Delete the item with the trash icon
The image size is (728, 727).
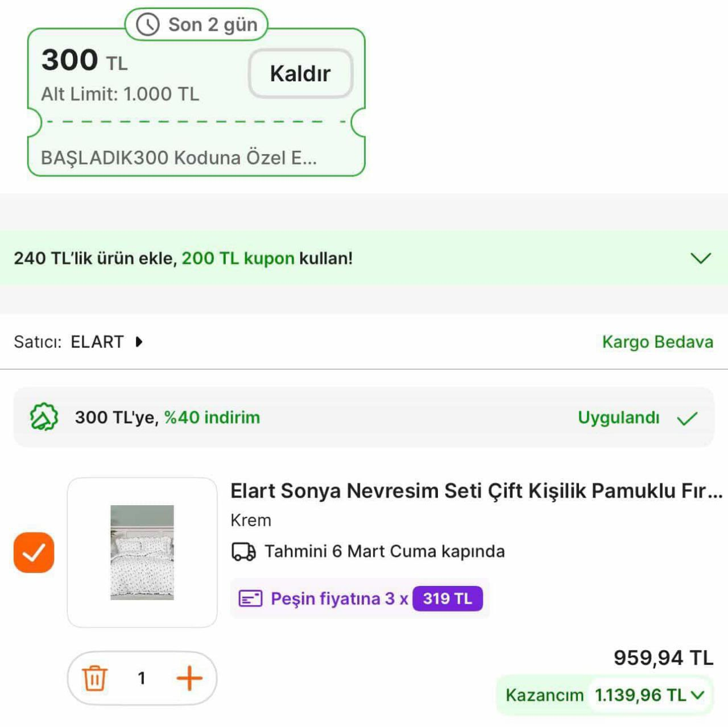[96, 678]
